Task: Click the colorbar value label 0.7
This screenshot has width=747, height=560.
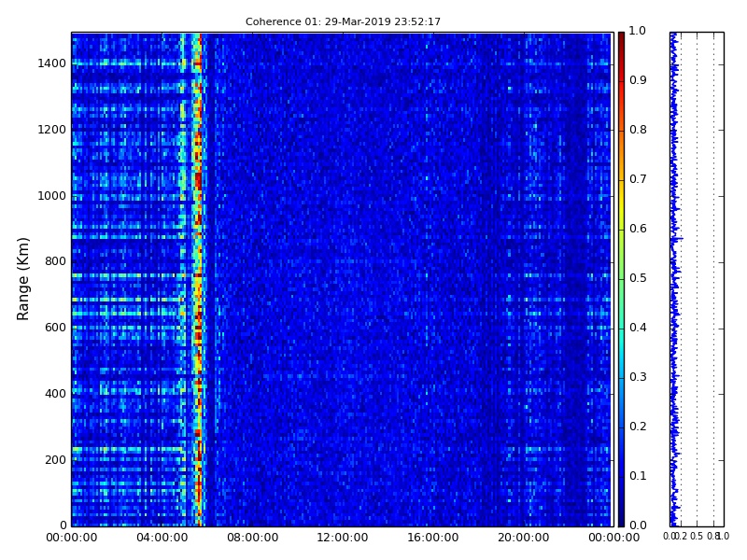Action: tap(638, 179)
